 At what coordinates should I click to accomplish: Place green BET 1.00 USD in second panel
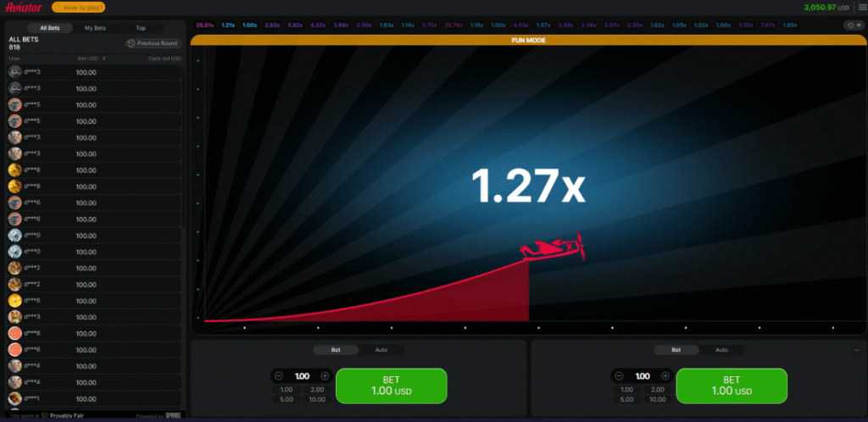732,386
